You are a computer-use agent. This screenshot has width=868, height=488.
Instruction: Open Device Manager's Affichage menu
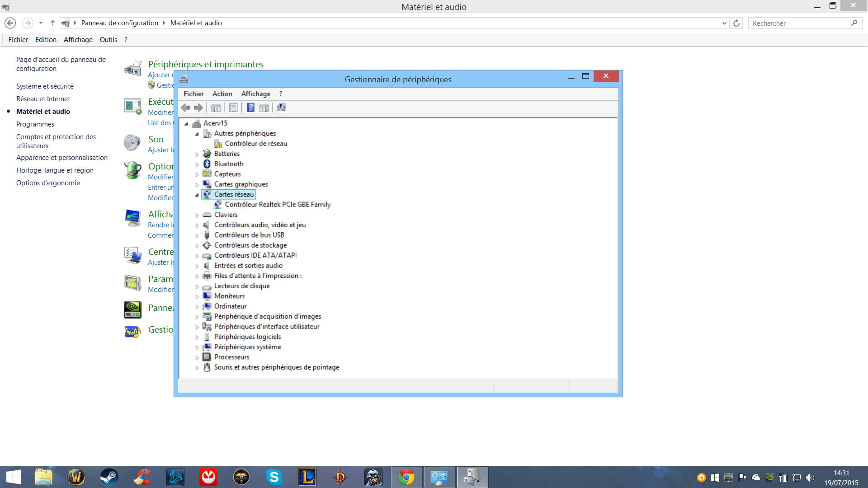255,94
